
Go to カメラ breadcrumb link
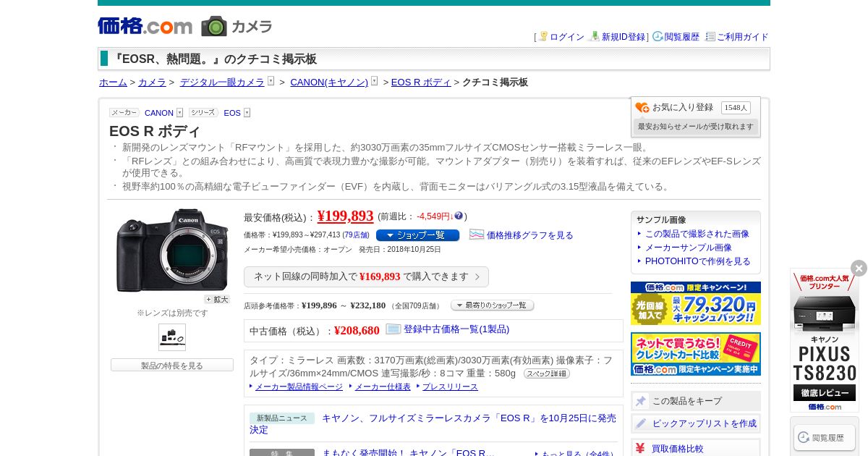coord(152,83)
